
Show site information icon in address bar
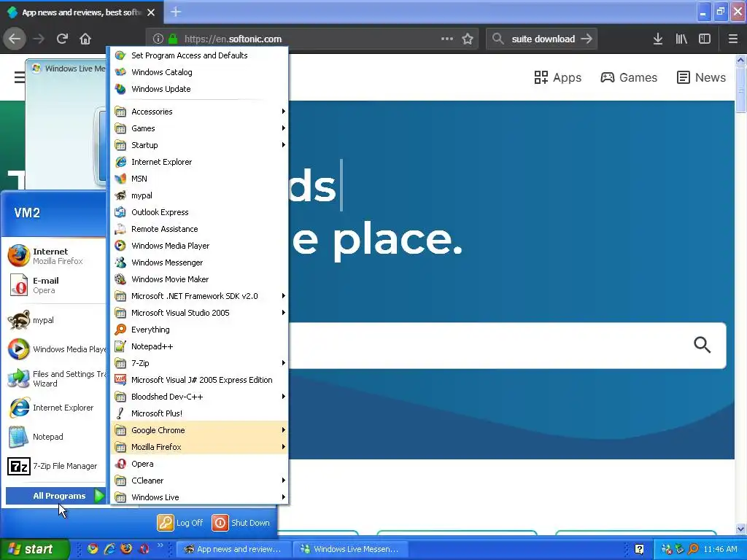click(158, 39)
